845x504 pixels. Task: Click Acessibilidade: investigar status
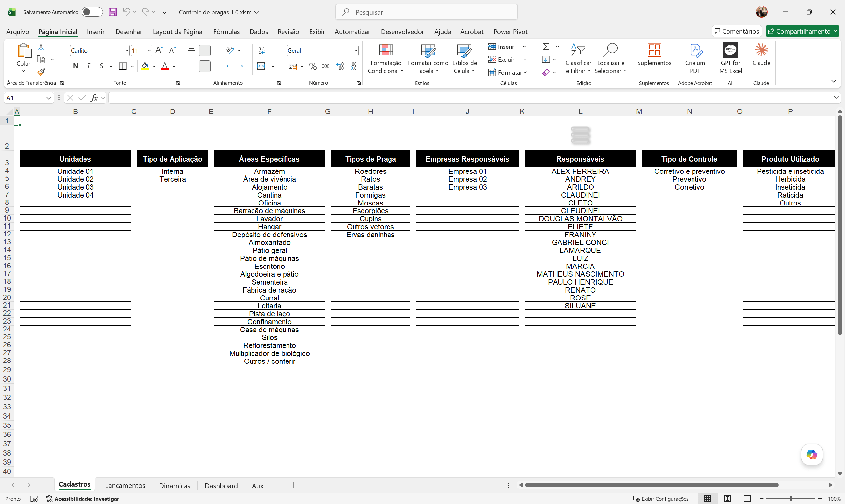pos(83,499)
